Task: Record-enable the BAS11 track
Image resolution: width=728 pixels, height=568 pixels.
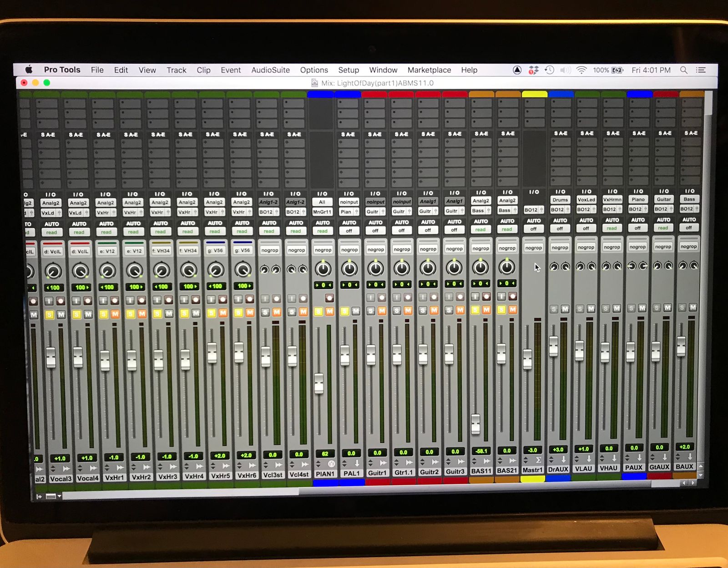Action: click(x=486, y=297)
